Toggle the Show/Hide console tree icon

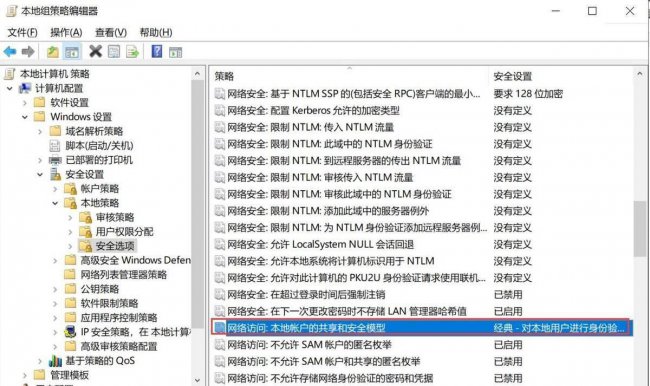click(x=72, y=52)
